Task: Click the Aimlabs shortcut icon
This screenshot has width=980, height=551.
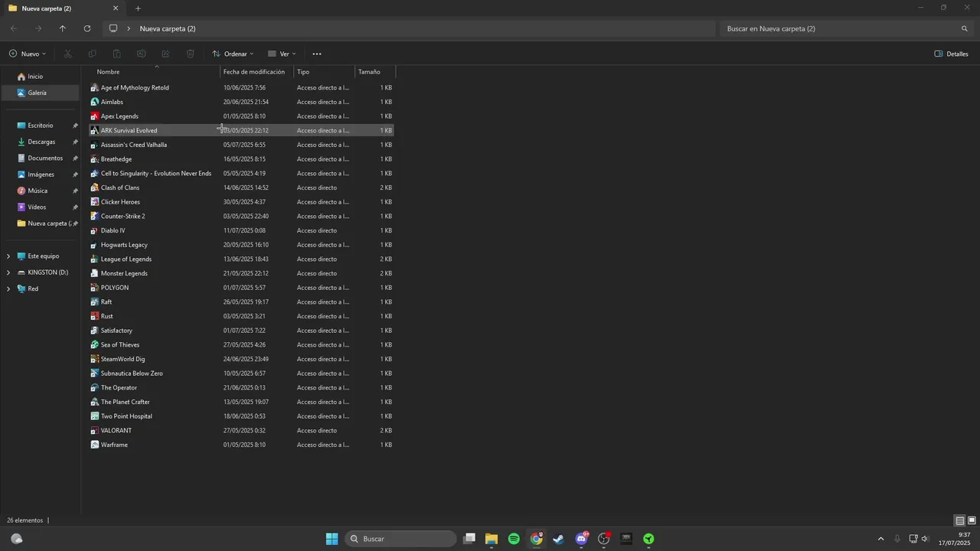Action: click(95, 102)
